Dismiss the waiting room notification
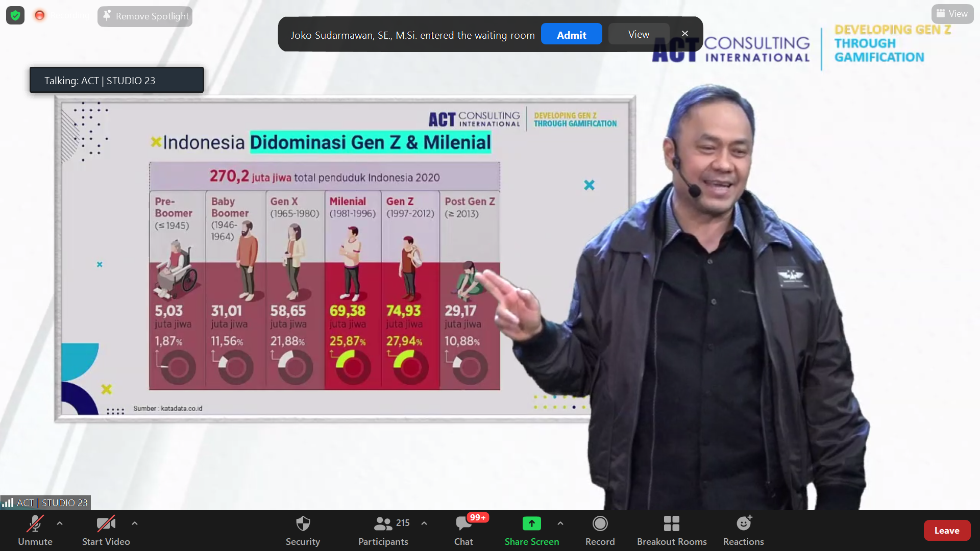 pyautogui.click(x=685, y=34)
